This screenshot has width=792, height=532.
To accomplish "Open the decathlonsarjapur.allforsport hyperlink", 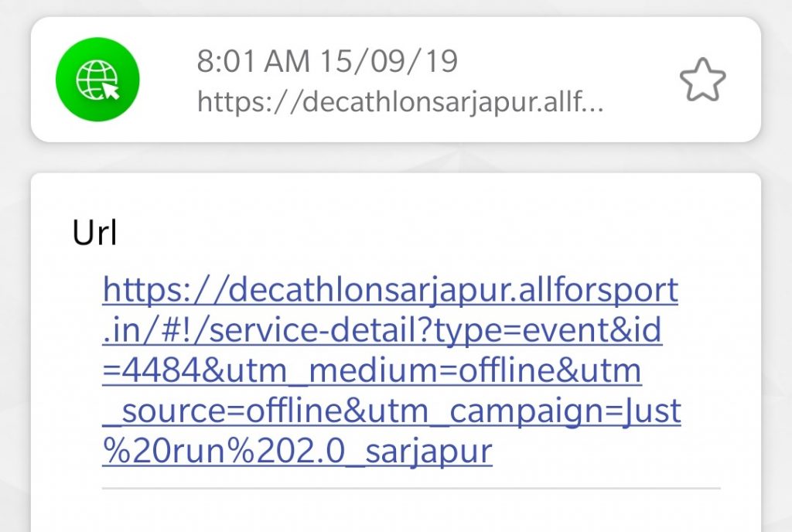I will (x=390, y=291).
